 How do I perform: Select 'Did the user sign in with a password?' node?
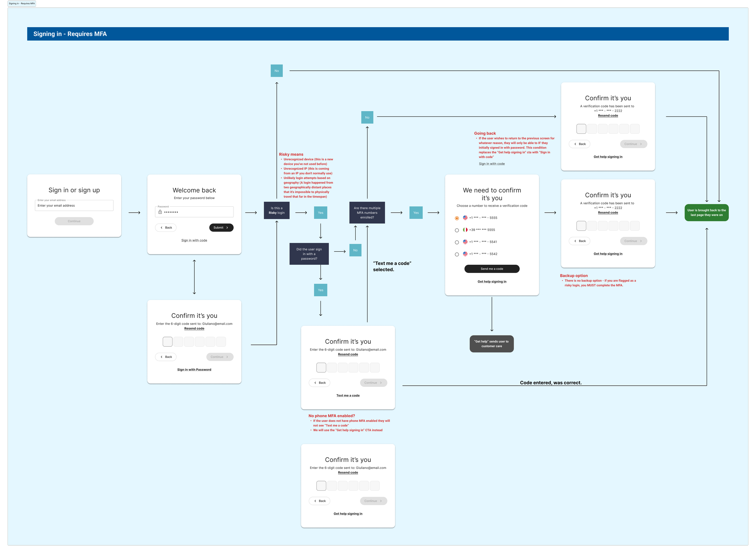(309, 254)
